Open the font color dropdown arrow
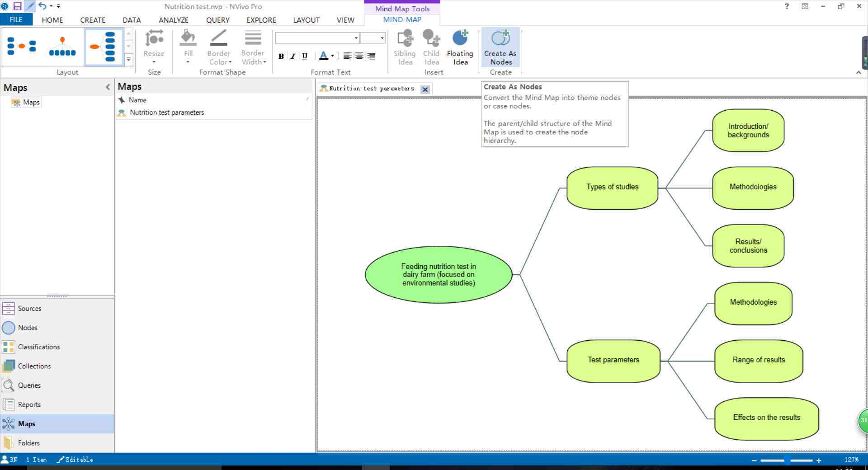The width and height of the screenshot is (868, 470). pos(333,56)
